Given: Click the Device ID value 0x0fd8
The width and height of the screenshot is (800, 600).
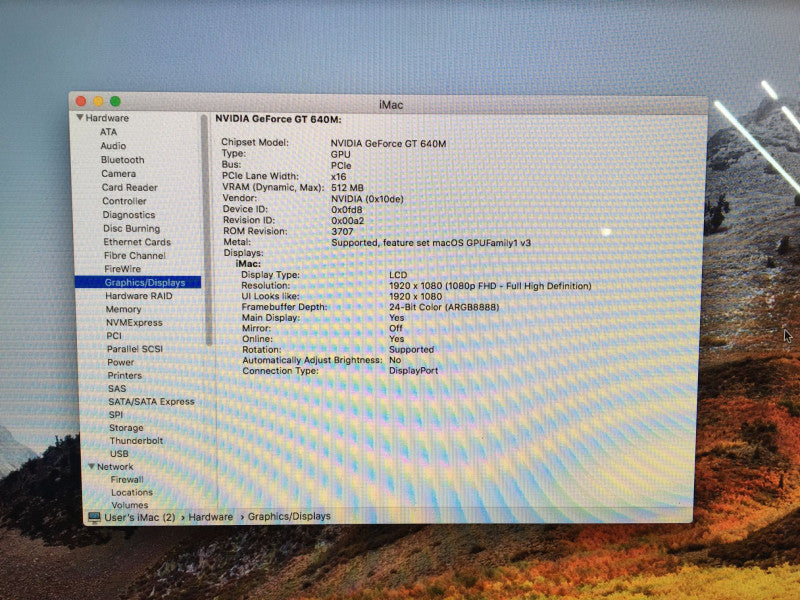Looking at the screenshot, I should coord(347,210).
